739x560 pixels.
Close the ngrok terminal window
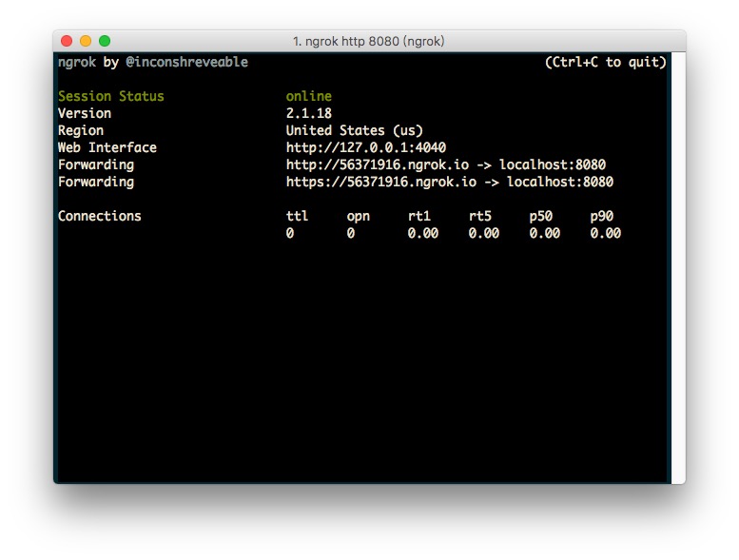click(67, 41)
